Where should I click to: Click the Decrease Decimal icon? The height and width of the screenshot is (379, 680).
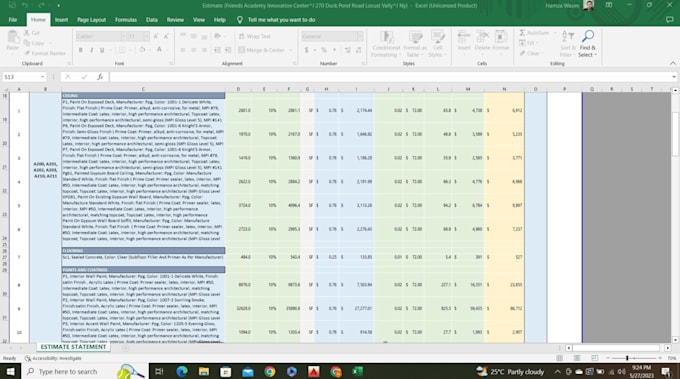(358, 50)
